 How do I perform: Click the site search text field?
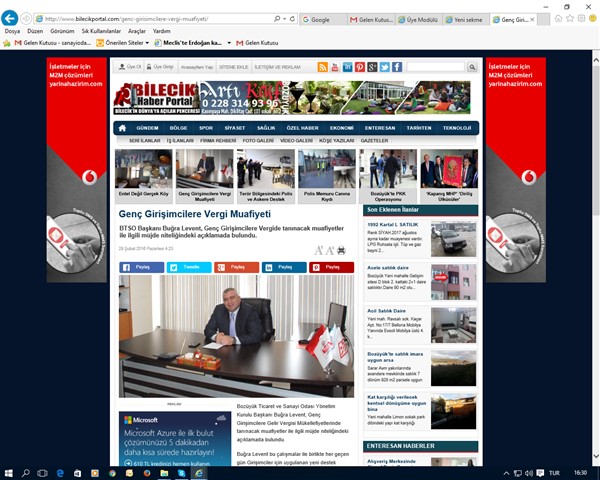pos(435,67)
